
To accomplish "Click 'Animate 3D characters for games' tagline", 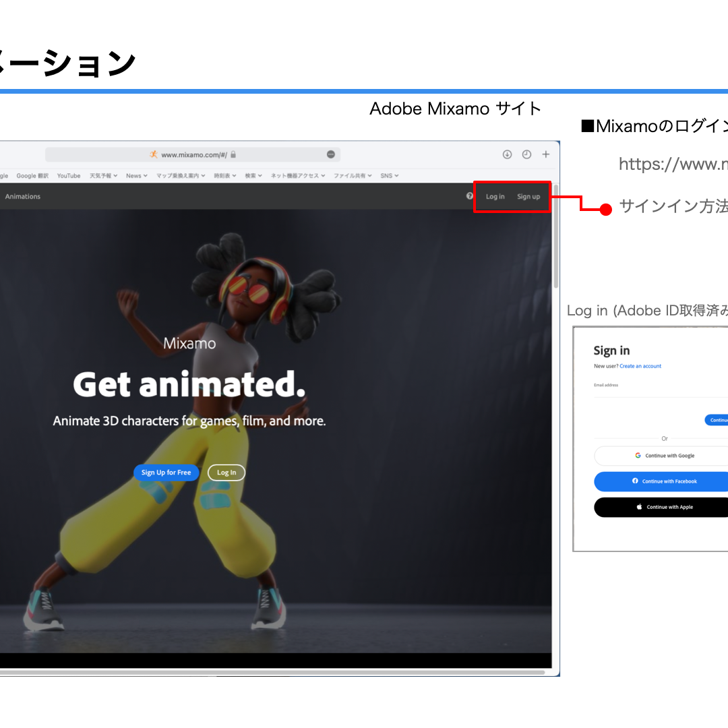I will [x=189, y=421].
